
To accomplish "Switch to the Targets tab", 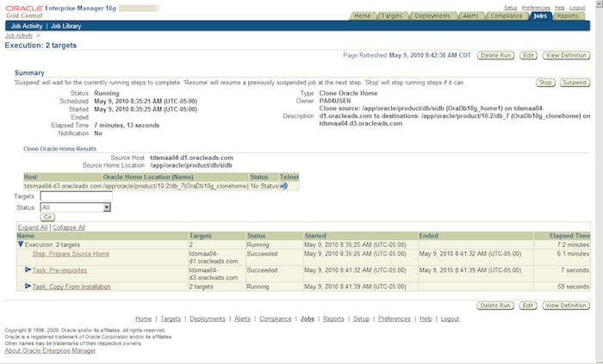I will coord(391,15).
